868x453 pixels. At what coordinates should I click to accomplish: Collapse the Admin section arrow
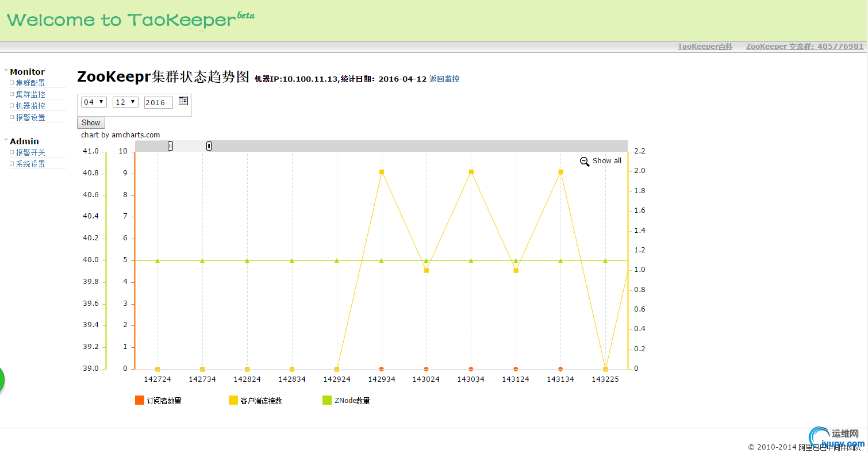tap(6, 140)
